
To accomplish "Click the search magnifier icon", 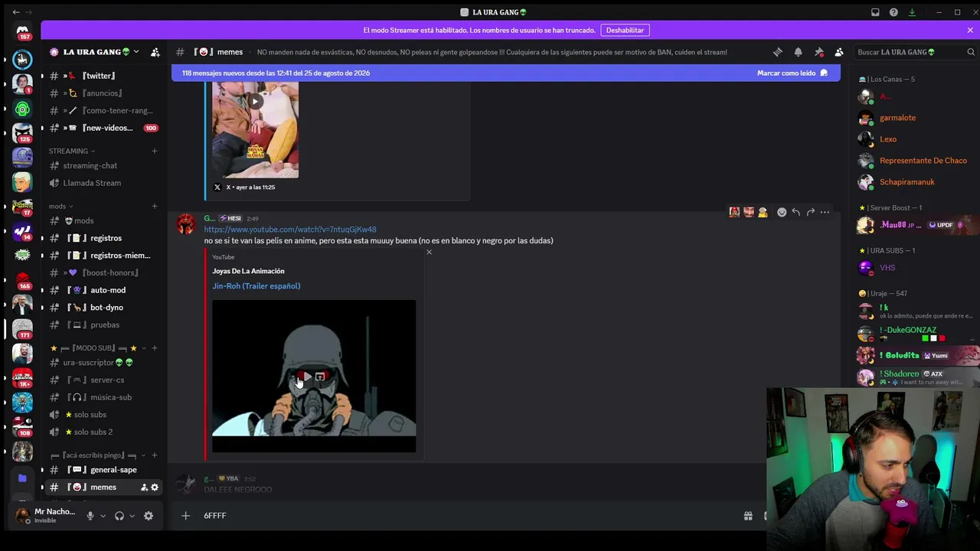I will pos(971,52).
